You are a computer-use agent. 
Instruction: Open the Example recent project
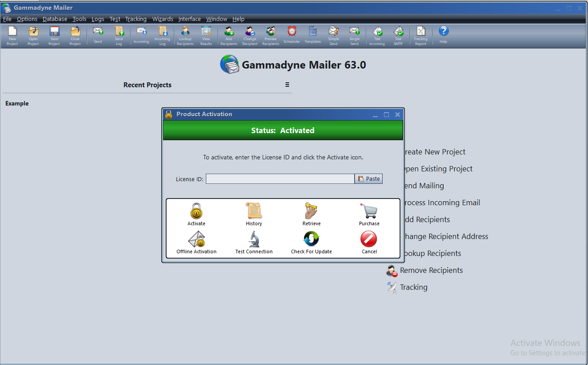click(17, 104)
